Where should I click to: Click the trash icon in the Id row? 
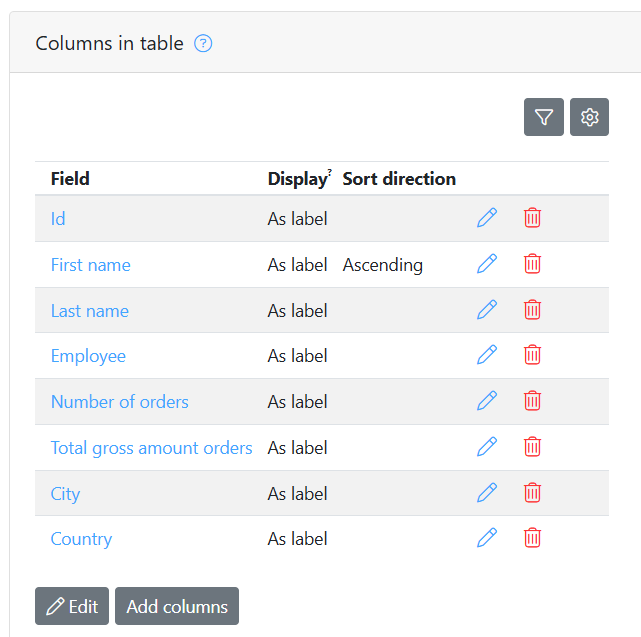click(533, 218)
